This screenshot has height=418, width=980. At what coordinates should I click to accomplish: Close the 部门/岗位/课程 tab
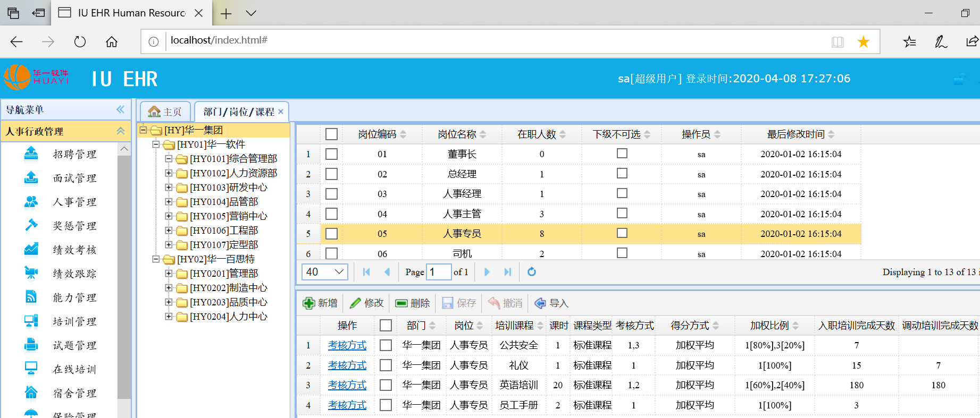[x=281, y=112]
